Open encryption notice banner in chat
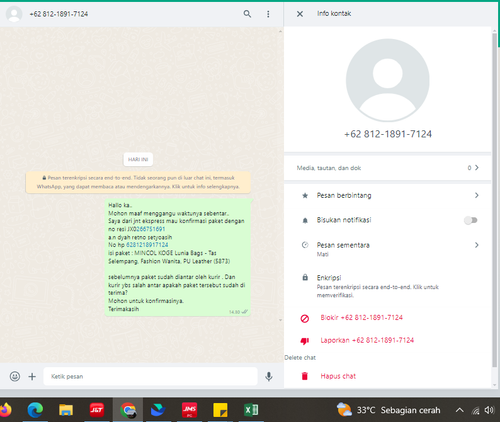This screenshot has width=500, height=422. pos(138,182)
